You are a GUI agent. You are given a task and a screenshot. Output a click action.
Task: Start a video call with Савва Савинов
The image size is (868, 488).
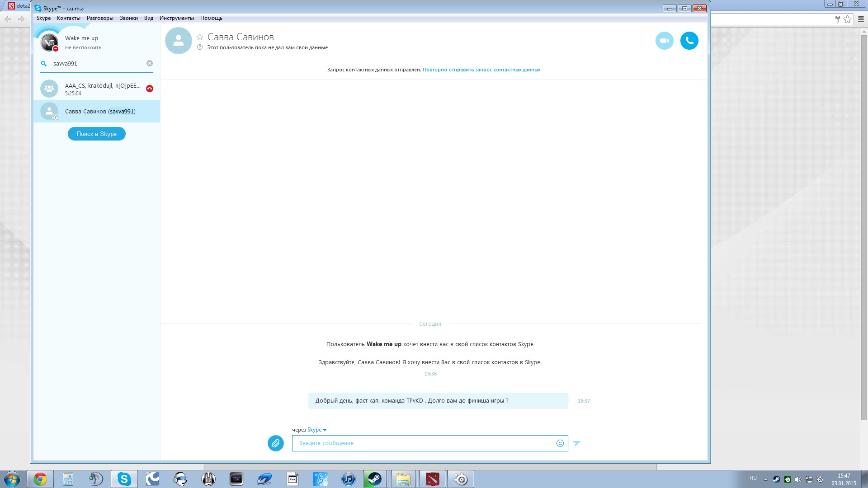click(664, 41)
